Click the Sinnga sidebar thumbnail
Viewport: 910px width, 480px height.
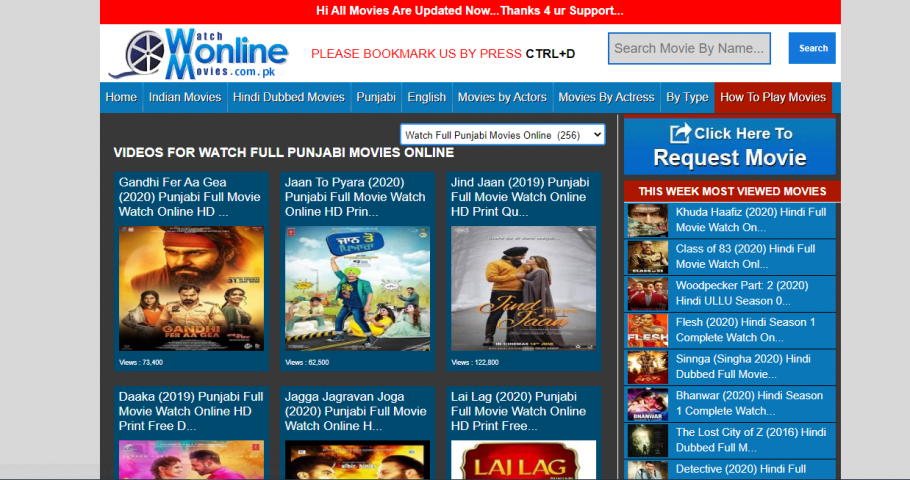coord(648,366)
